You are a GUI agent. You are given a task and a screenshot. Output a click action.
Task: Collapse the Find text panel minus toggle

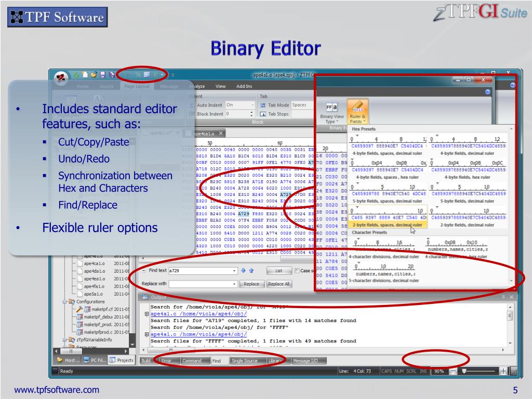144,270
